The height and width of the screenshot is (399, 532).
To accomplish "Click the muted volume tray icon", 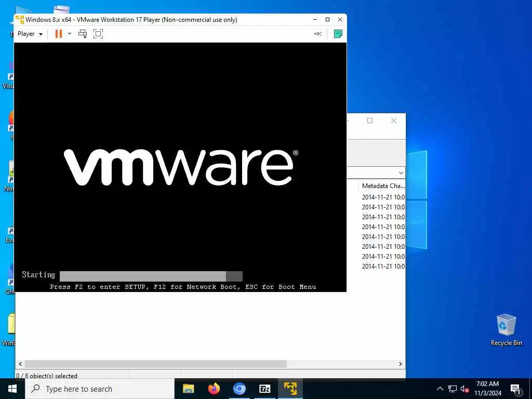I will (x=464, y=389).
